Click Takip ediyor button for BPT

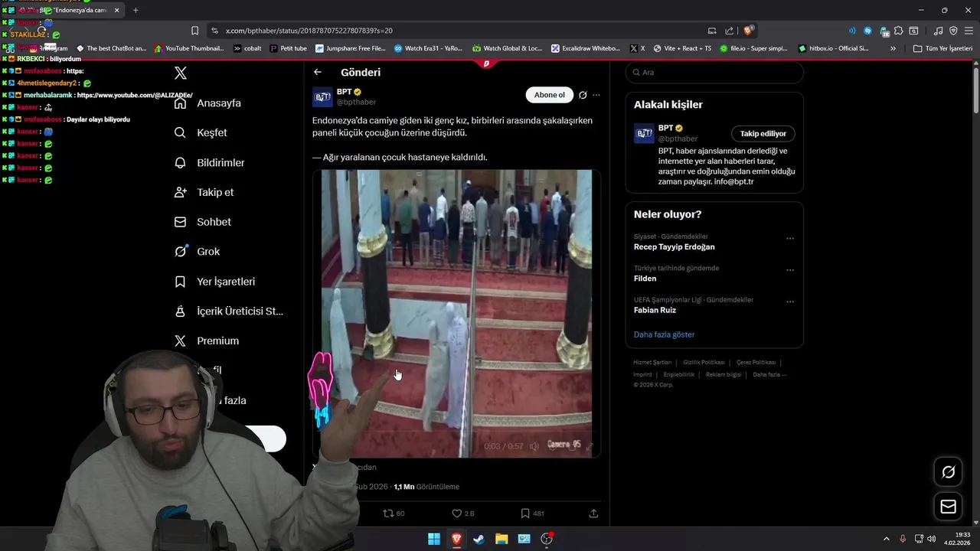pyautogui.click(x=763, y=134)
